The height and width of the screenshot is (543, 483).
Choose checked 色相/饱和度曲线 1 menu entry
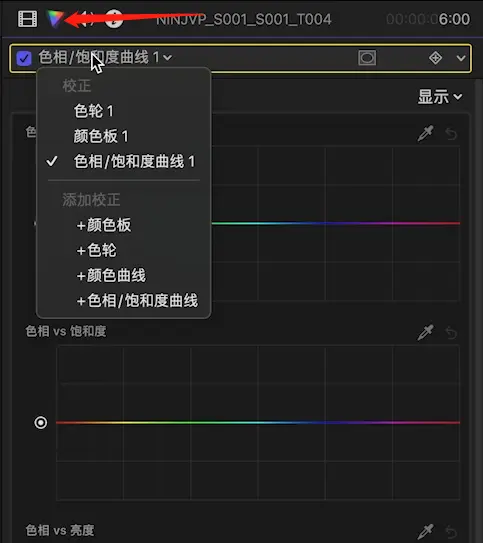click(x=124, y=161)
